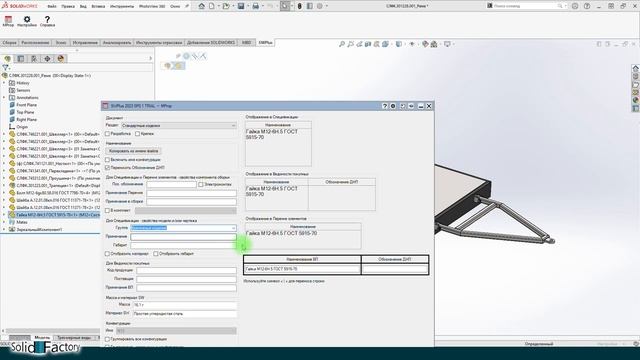
Task: Click the settings gear in MProp title bar
Action: pyautogui.click(x=393, y=106)
